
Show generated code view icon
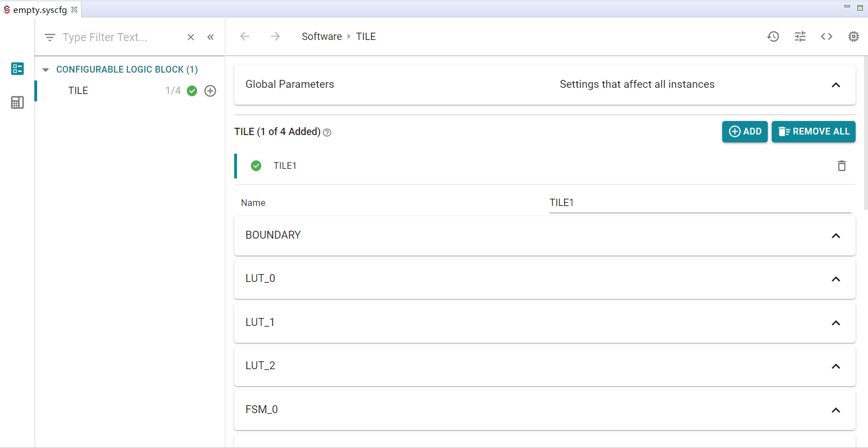pos(826,37)
